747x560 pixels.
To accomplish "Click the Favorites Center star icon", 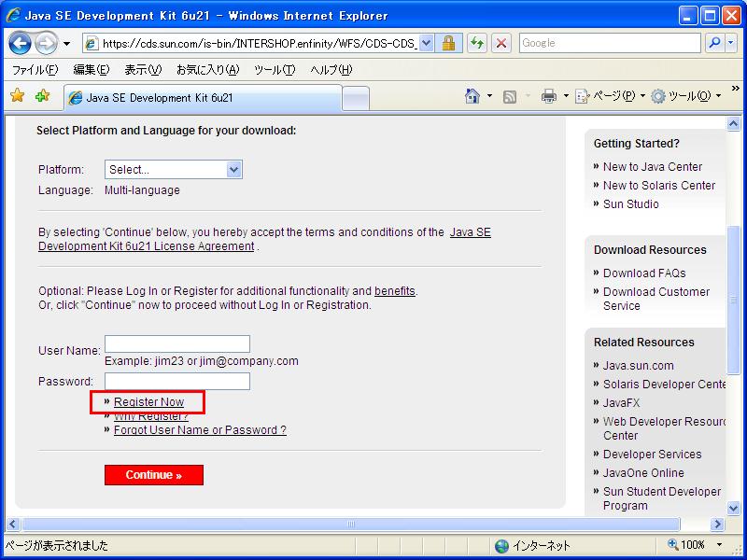I will click(x=17, y=96).
